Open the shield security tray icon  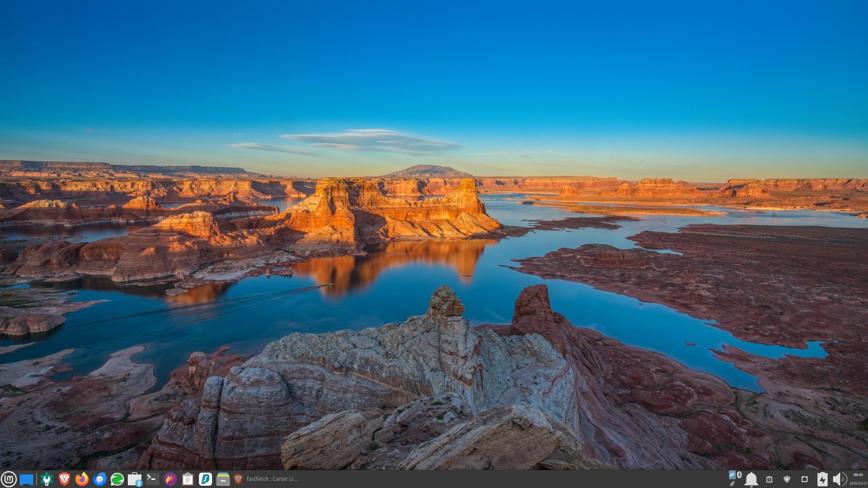pyautogui.click(x=787, y=479)
